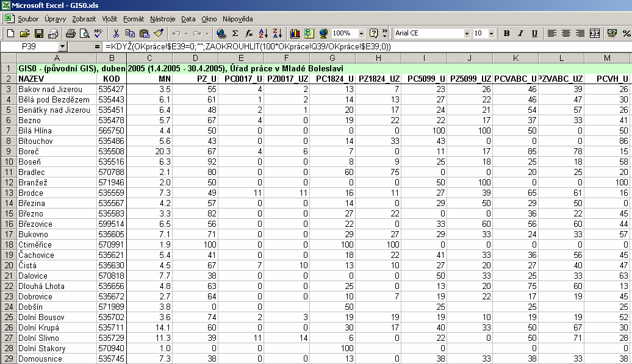Select the Select All corner button

coord(9,58)
